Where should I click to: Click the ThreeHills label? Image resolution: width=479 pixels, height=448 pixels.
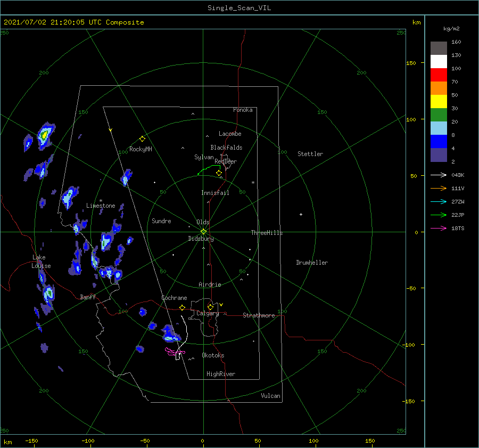(267, 233)
